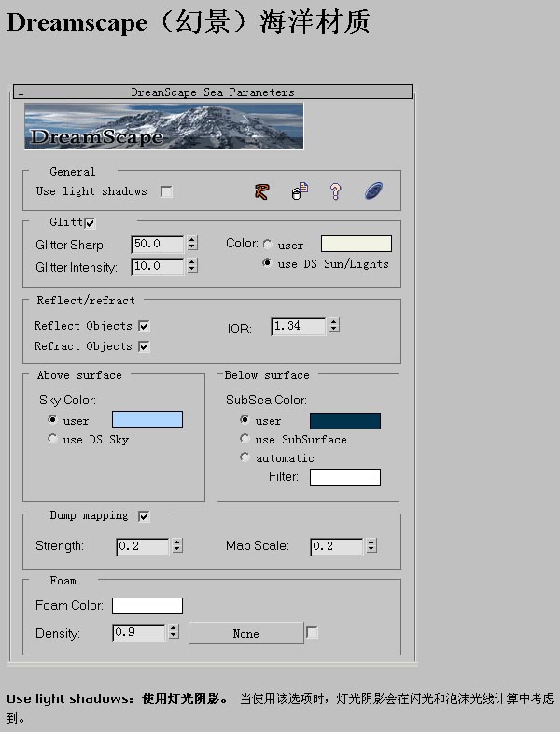Select use DS Sun/Lights radio
Image resolution: width=560 pixels, height=732 pixels.
(x=267, y=263)
